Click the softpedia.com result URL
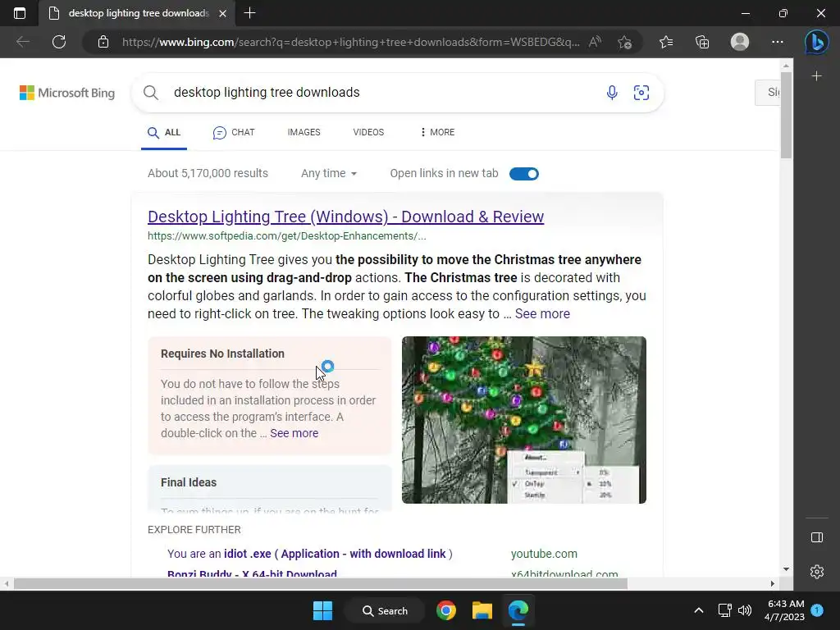 pyautogui.click(x=286, y=236)
